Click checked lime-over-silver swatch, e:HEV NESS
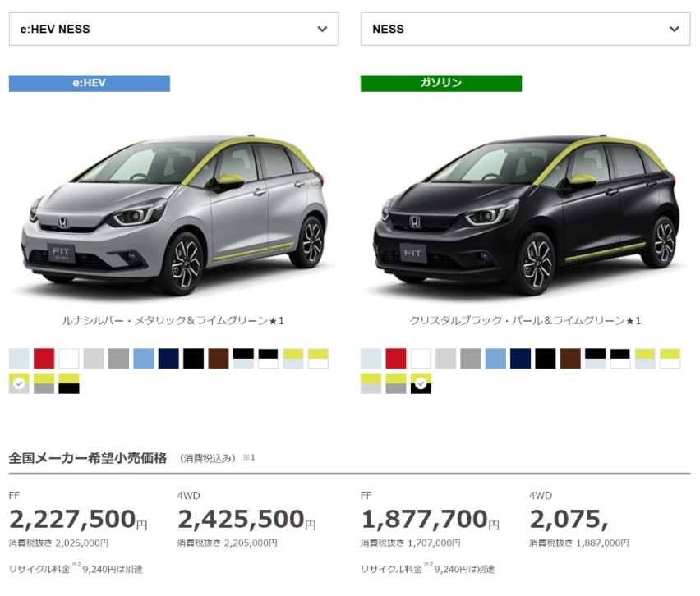700x596 pixels. click(19, 383)
